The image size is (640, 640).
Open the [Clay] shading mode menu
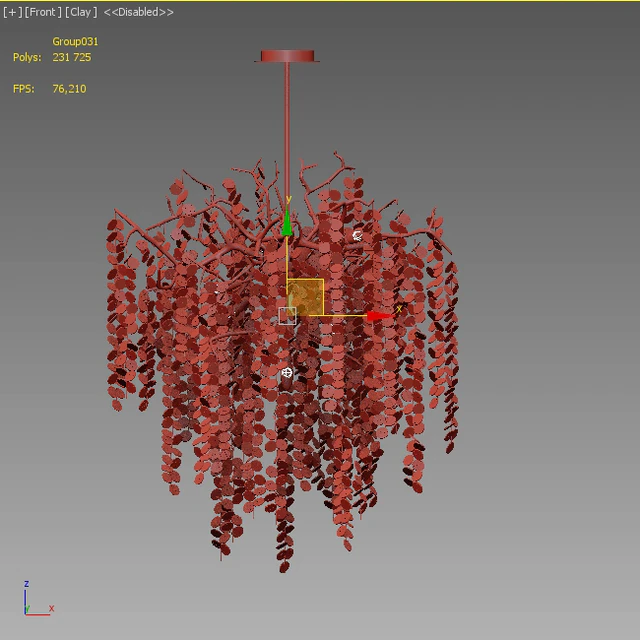pos(81,12)
